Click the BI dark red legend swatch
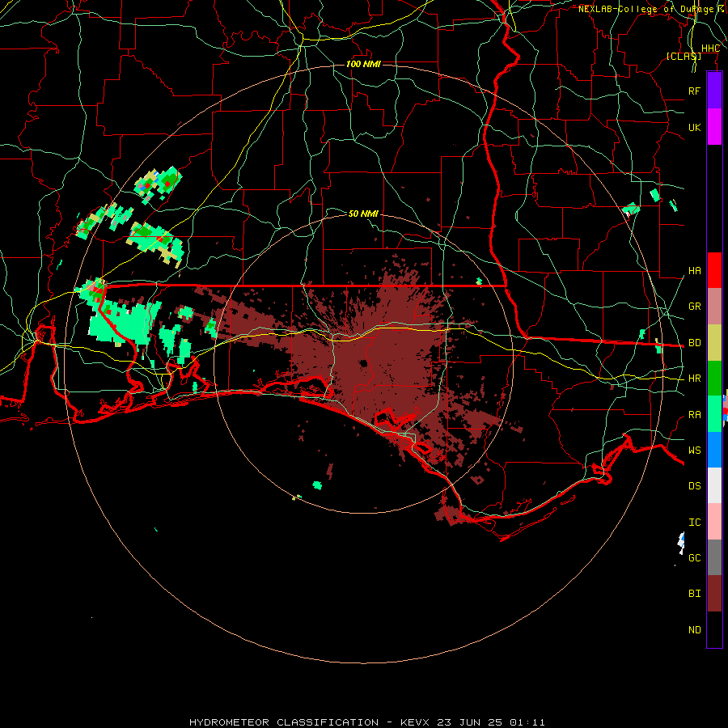The image size is (728, 728). click(x=714, y=594)
